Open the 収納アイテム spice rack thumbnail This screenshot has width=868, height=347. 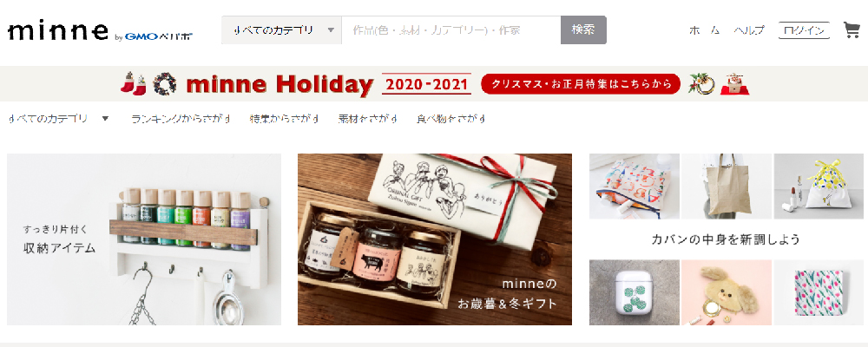tap(144, 239)
